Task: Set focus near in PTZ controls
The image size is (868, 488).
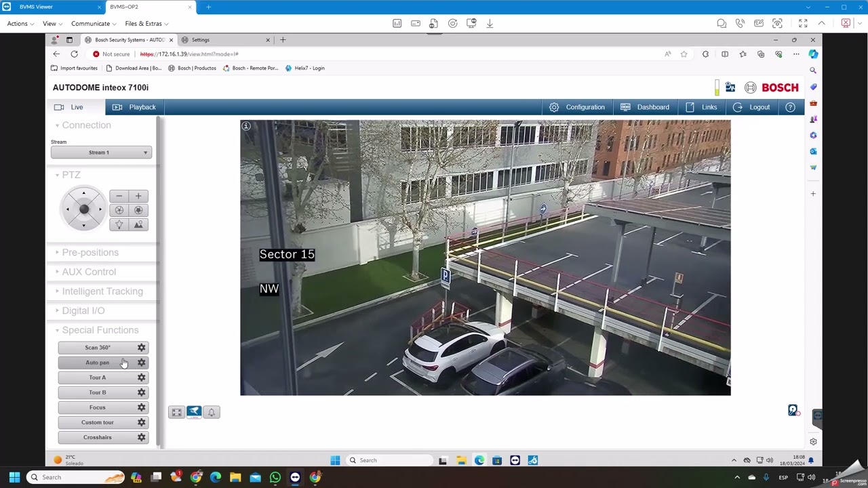Action: [x=119, y=224]
